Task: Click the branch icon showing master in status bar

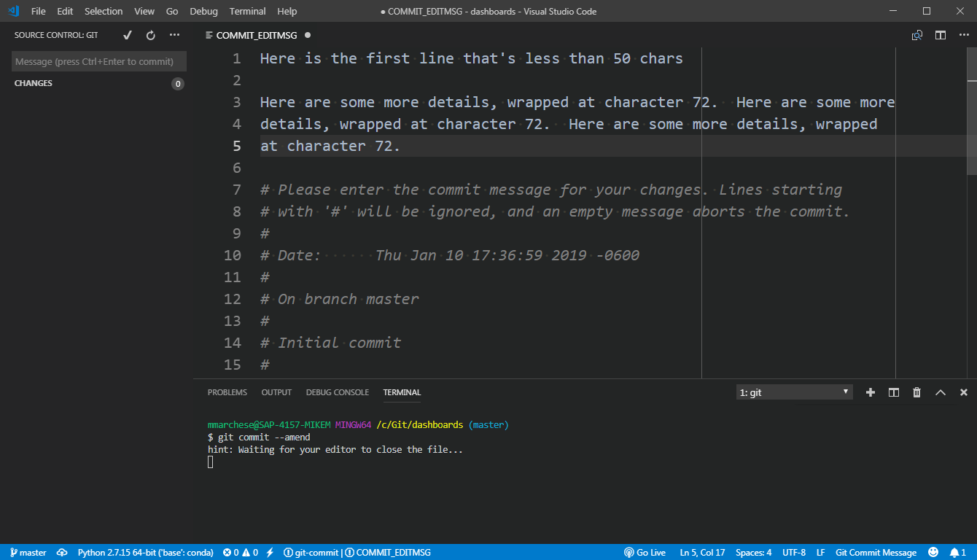Action: 27,552
